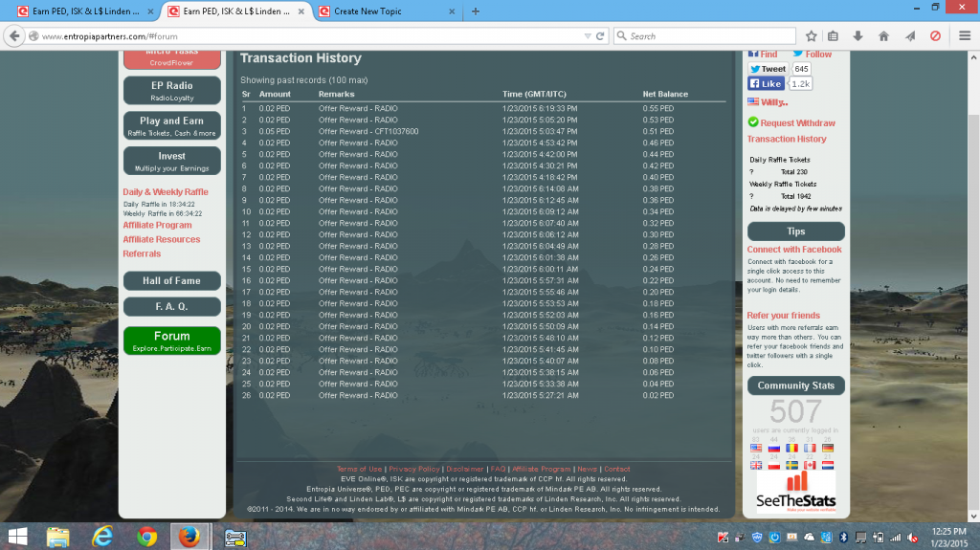Open the News footer link
This screenshot has height=550, width=980.
(x=587, y=470)
